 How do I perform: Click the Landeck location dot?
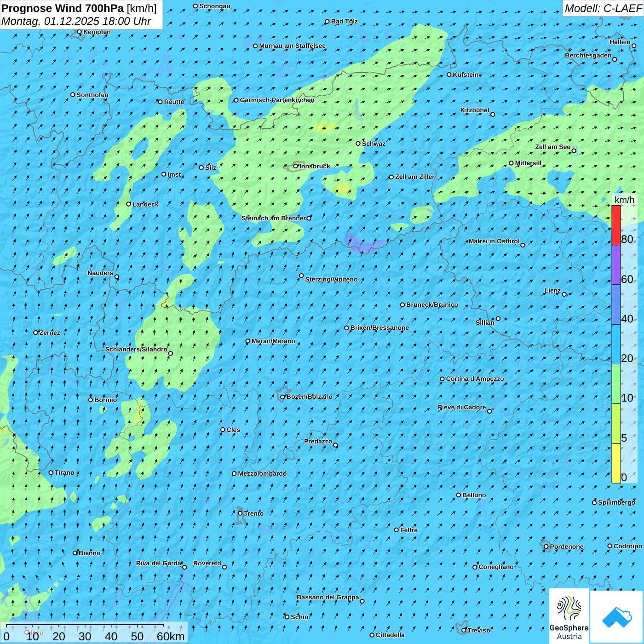129,204
